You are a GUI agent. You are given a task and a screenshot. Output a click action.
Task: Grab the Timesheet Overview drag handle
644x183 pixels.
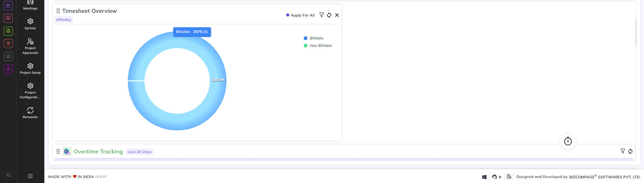58,11
